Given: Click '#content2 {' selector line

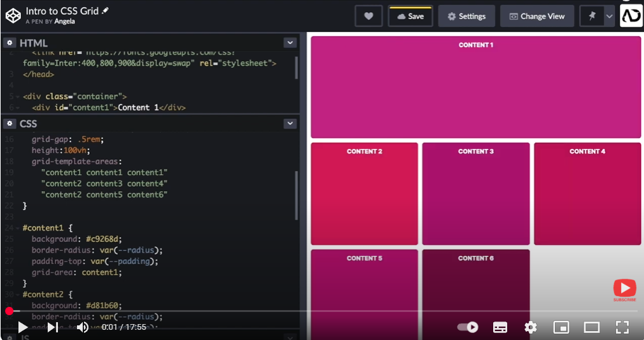Looking at the screenshot, I should 48,294.
